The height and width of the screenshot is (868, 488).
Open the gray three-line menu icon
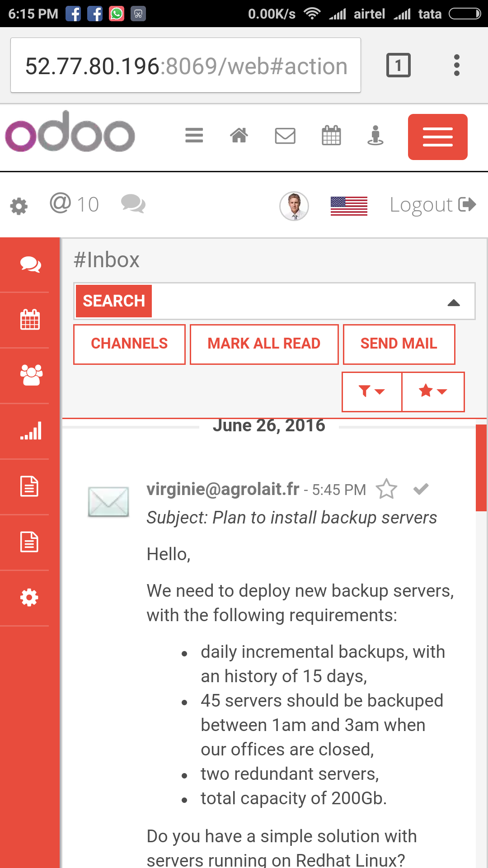click(194, 135)
